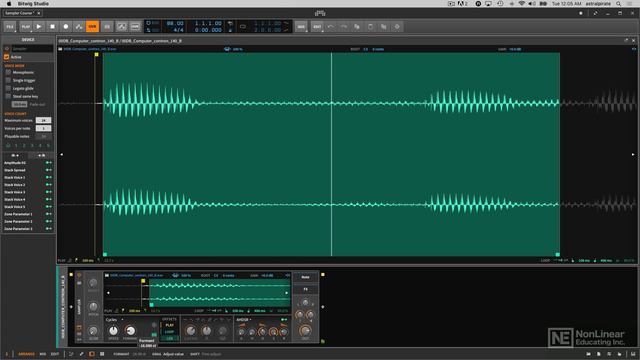The width and height of the screenshot is (640, 360).
Task: Toggle the arranger loop icon in transport
Action: pyautogui.click(x=243, y=27)
